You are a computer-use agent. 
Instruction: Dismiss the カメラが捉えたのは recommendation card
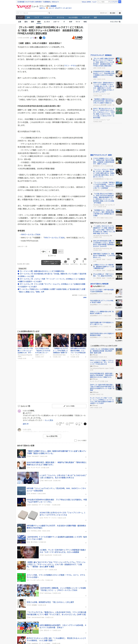pyautogui.click(x=50, y=357)
